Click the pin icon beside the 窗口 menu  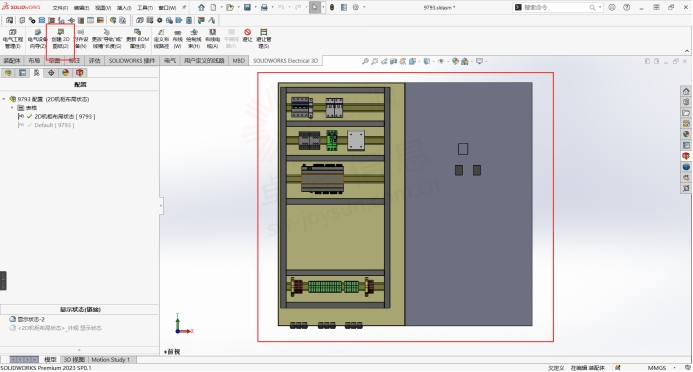click(184, 7)
